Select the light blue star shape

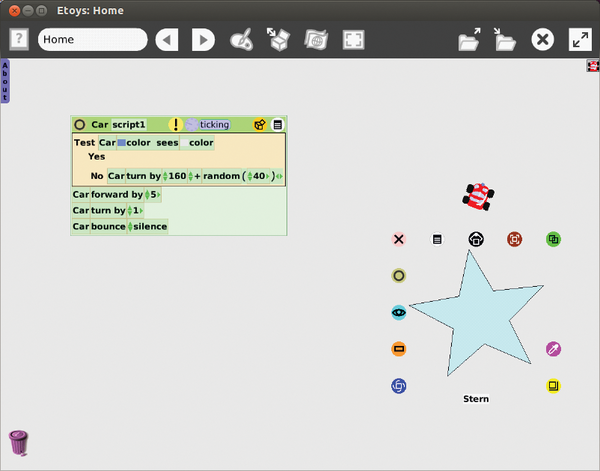click(478, 318)
